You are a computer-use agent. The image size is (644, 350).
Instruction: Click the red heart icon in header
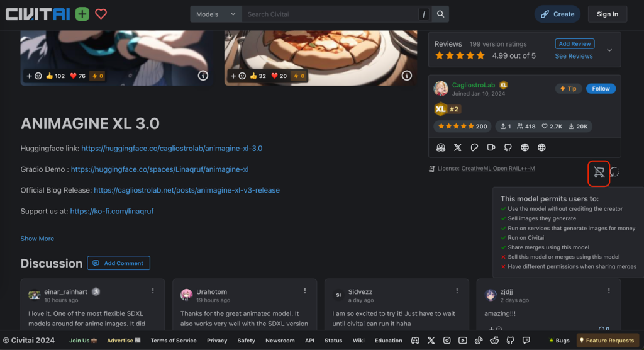pyautogui.click(x=101, y=14)
